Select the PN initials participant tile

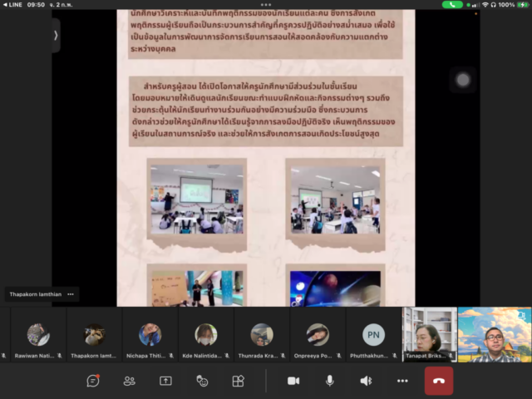(x=373, y=335)
